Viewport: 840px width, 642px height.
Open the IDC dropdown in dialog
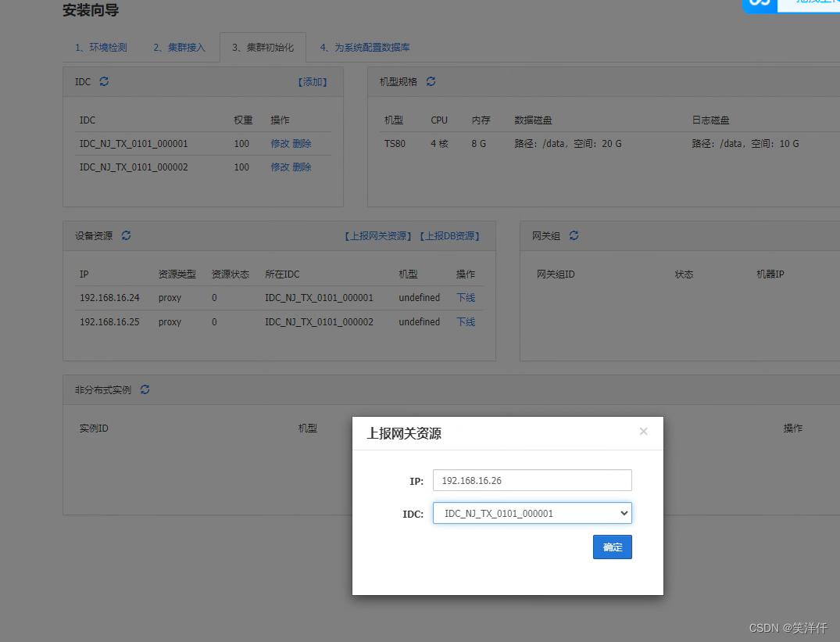pos(532,514)
